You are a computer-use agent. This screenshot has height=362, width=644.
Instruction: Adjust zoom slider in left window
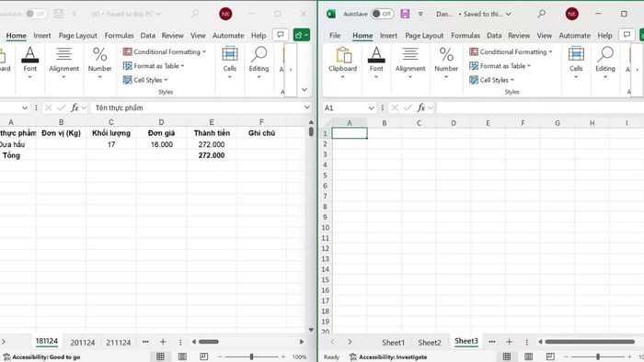[252, 356]
